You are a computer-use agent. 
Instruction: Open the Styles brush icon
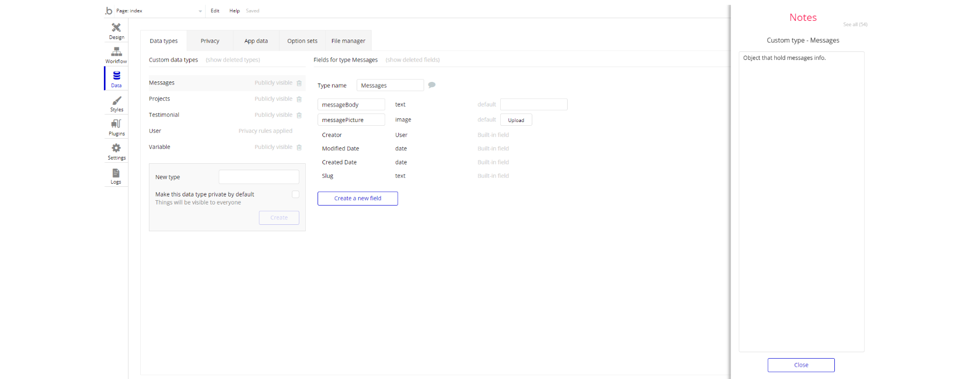point(116,101)
